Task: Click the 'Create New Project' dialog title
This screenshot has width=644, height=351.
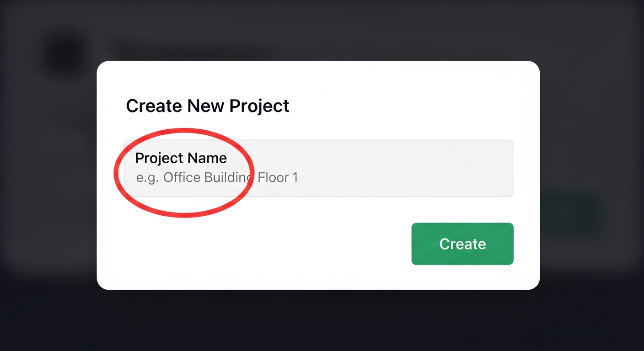Action: coord(208,106)
